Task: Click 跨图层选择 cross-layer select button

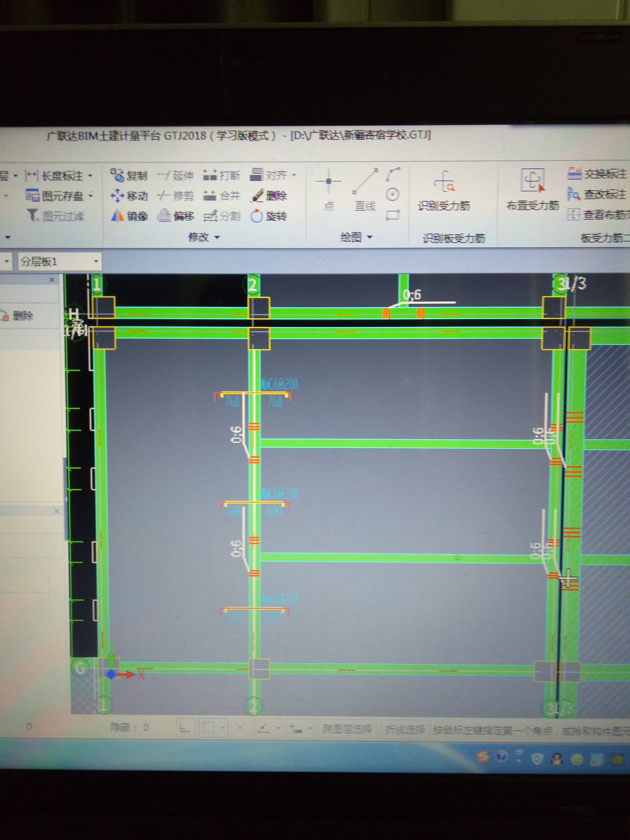Action: coord(347,729)
